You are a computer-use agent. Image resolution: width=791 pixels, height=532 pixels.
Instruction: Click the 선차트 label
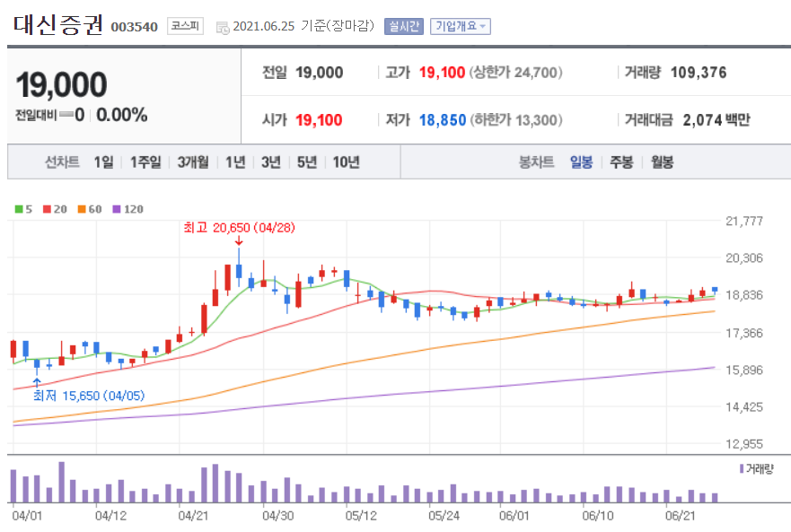(x=62, y=161)
